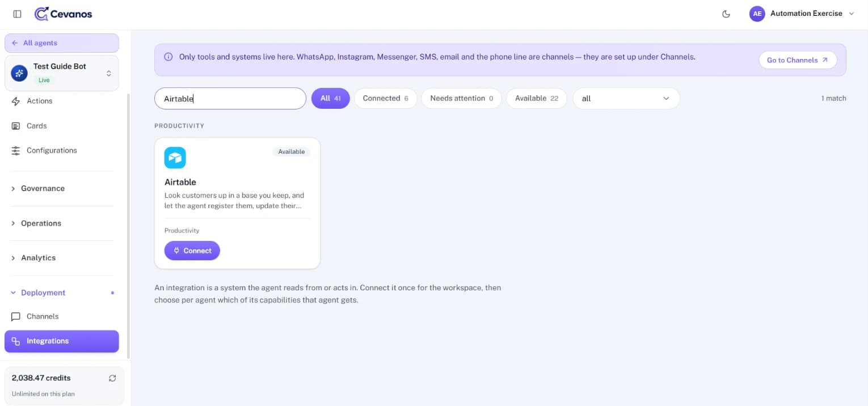Click the Productivity tag on Airtable card

point(182,231)
